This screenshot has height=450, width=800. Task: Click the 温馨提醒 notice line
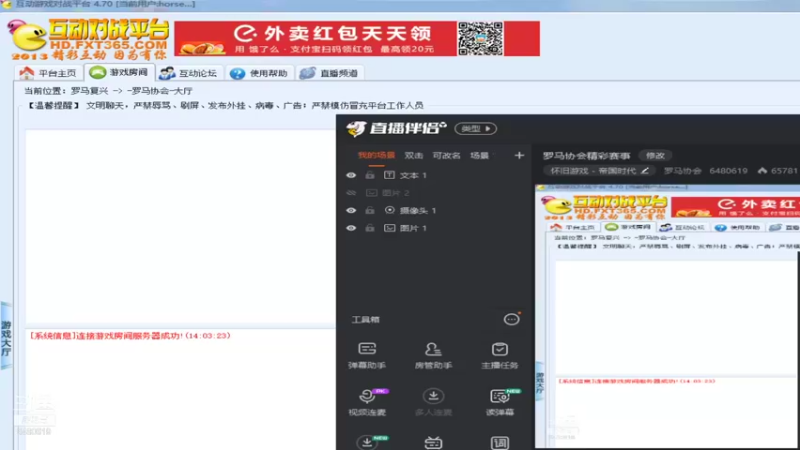click(x=224, y=106)
